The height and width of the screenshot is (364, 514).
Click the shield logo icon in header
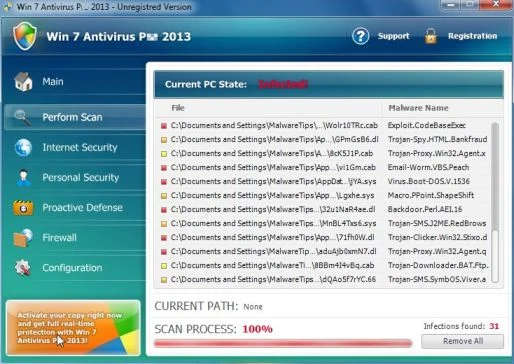click(25, 36)
